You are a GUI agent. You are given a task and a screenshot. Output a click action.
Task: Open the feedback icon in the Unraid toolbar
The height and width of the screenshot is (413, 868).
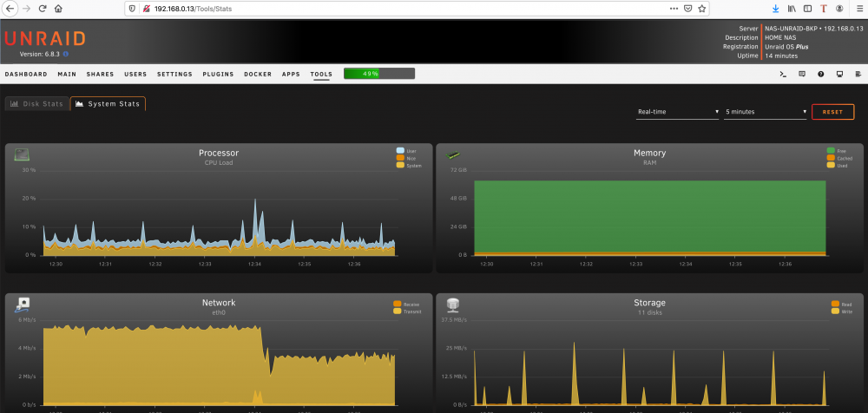(x=802, y=75)
